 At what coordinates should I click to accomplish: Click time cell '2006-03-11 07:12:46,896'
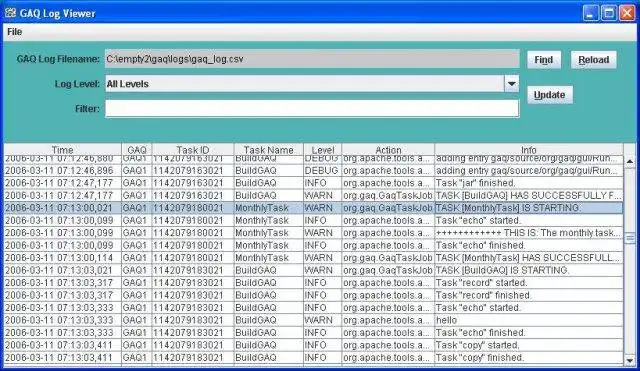(62, 171)
